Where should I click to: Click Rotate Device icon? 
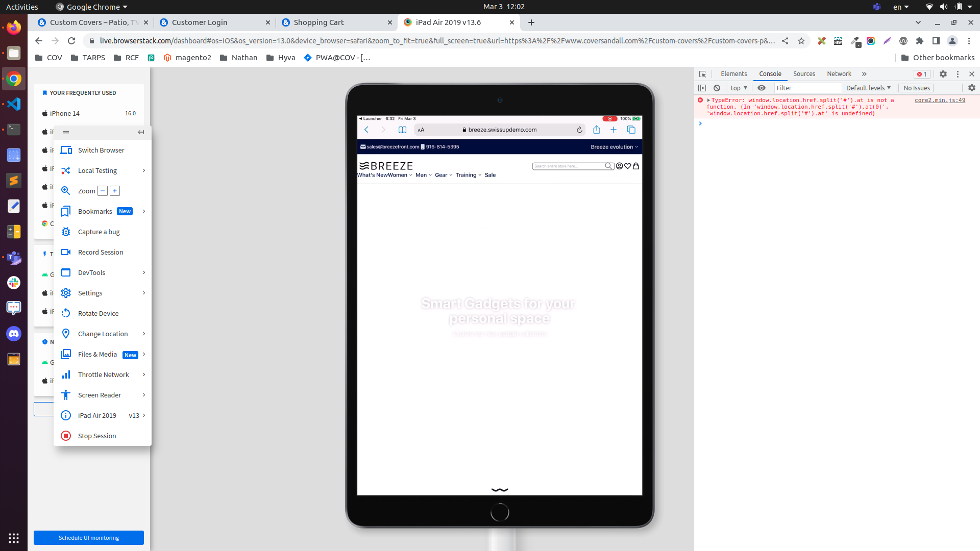coord(66,313)
